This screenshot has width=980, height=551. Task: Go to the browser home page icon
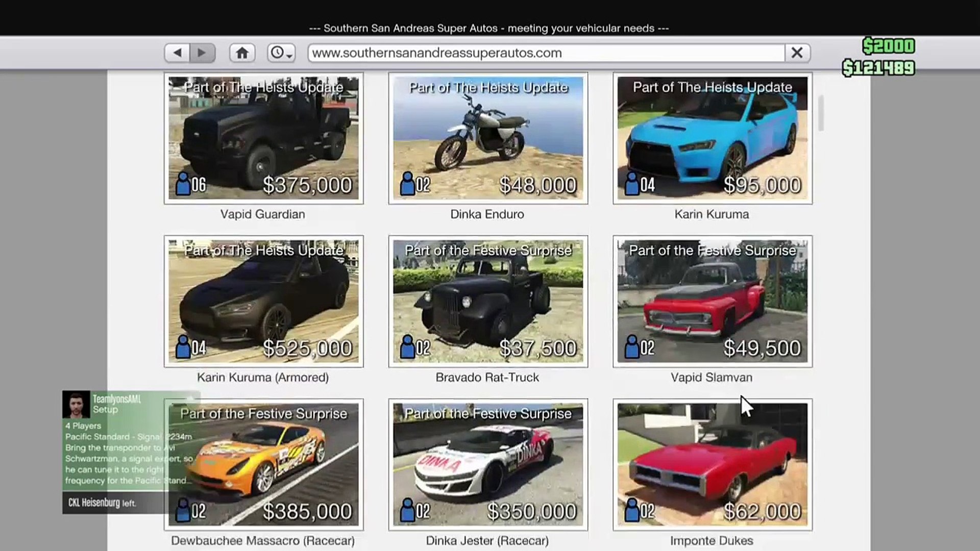[242, 53]
